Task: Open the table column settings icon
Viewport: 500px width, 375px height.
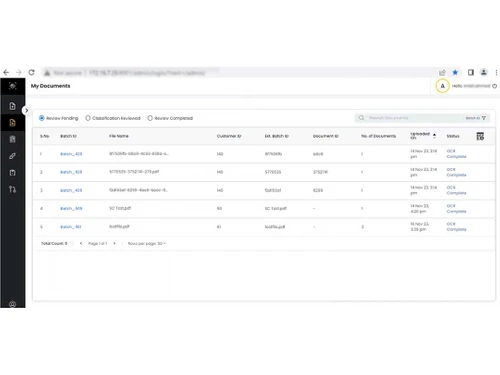Action: click(x=480, y=136)
